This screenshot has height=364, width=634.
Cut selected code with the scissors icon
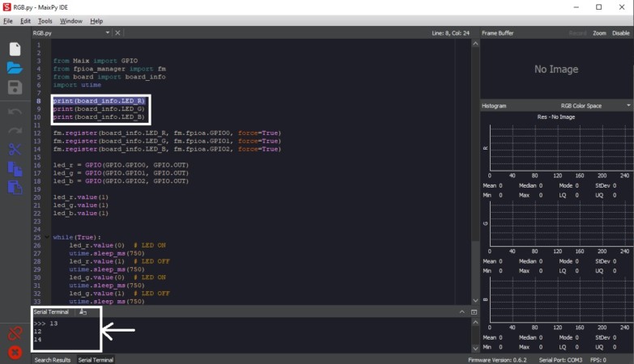[x=15, y=149]
